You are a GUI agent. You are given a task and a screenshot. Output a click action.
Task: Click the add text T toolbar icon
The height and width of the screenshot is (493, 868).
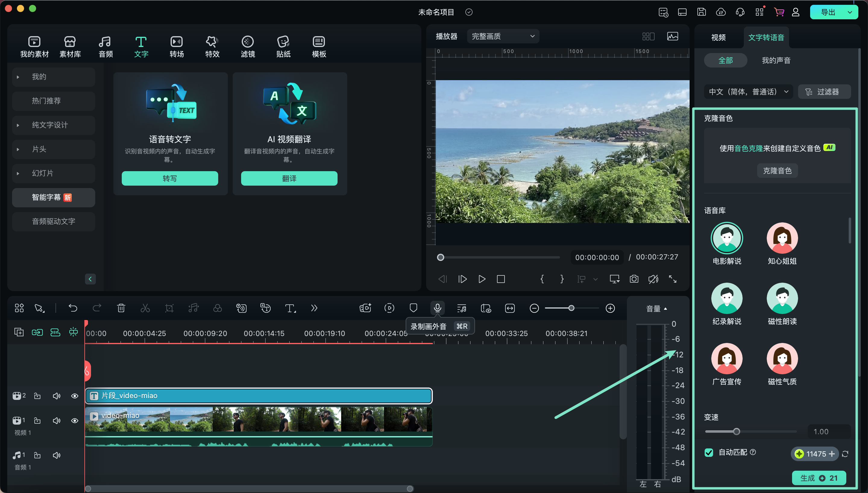pyautogui.click(x=290, y=308)
